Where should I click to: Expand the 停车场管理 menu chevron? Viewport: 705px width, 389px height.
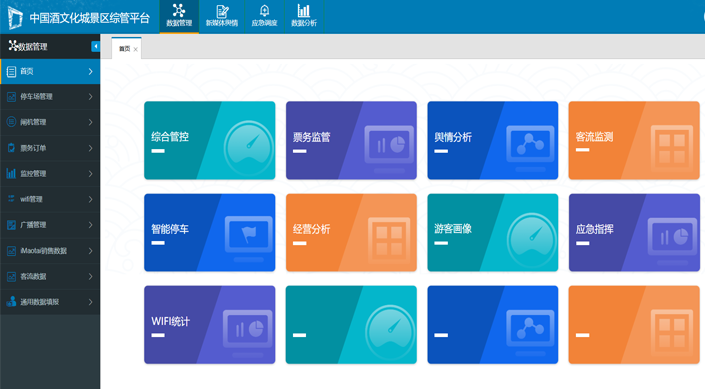tap(90, 97)
